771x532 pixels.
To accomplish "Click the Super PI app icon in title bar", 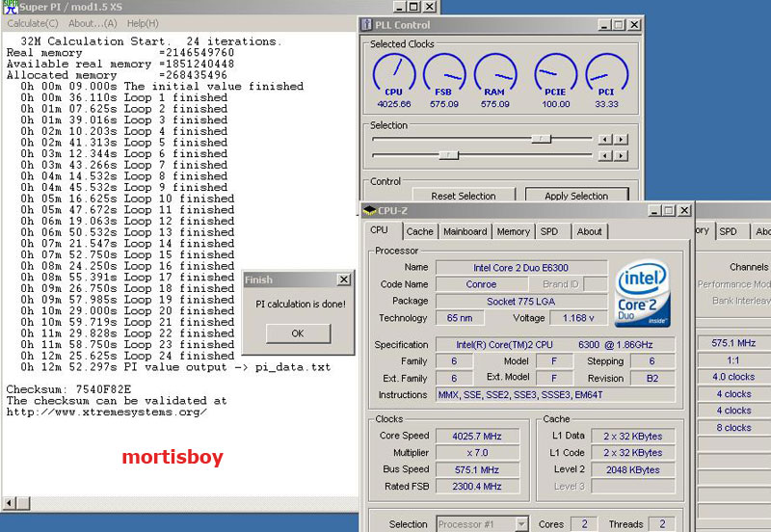I will click(x=10, y=7).
